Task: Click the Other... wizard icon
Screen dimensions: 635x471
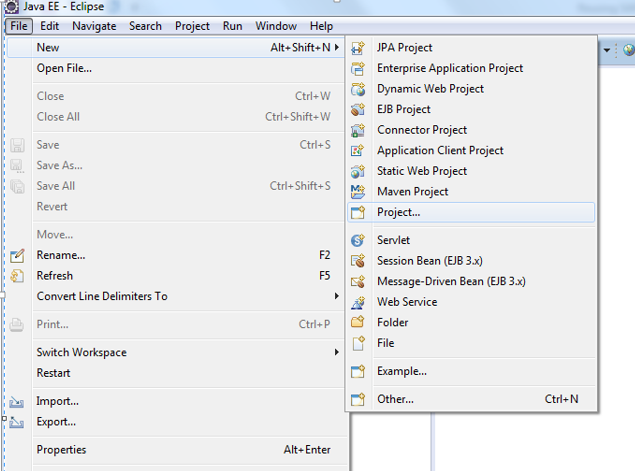Action: point(358,399)
